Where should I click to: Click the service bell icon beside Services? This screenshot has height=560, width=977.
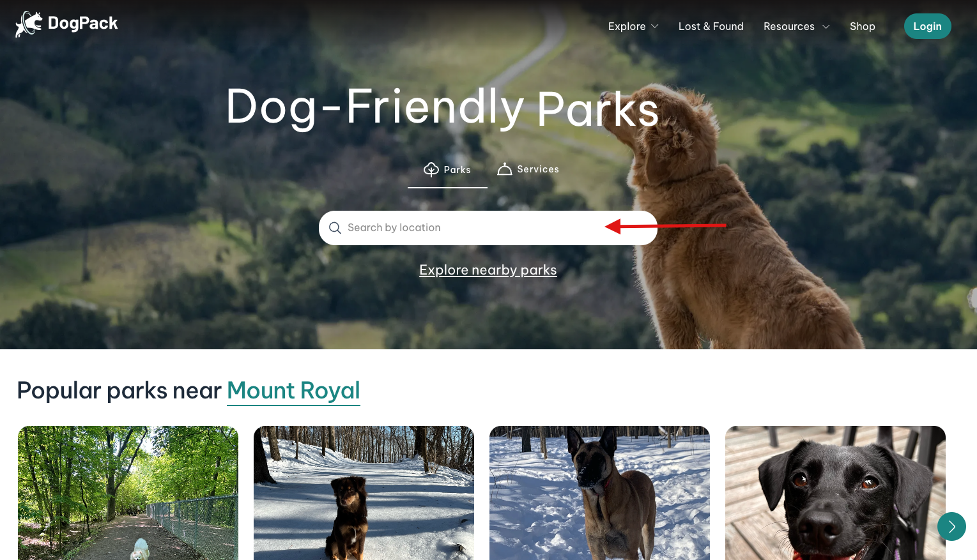(x=505, y=169)
